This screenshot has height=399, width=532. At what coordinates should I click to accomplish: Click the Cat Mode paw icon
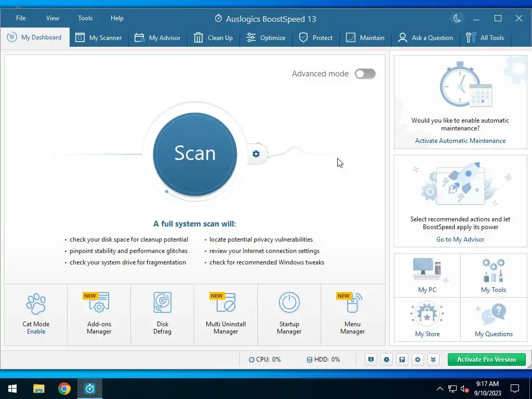click(x=36, y=304)
